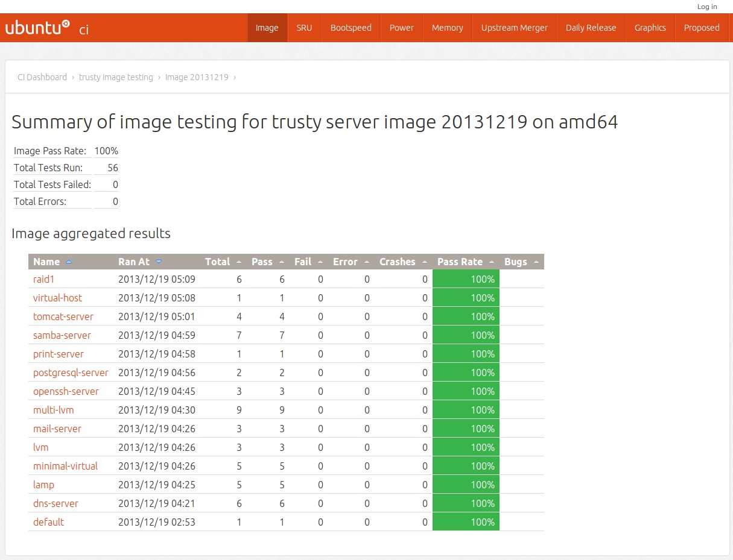Click default row 100% pass rate cell
The width and height of the screenshot is (733, 560).
tap(466, 522)
